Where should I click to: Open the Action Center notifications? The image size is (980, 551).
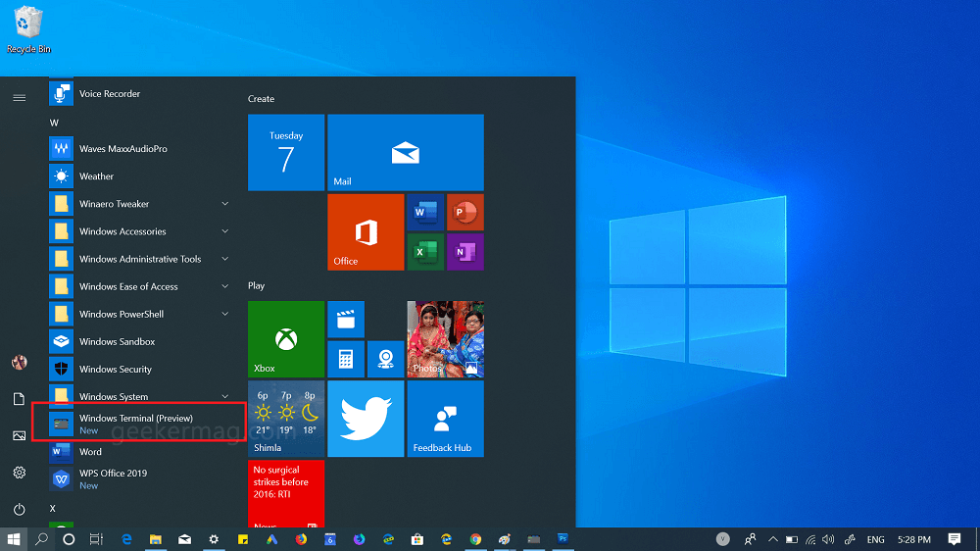click(x=955, y=539)
